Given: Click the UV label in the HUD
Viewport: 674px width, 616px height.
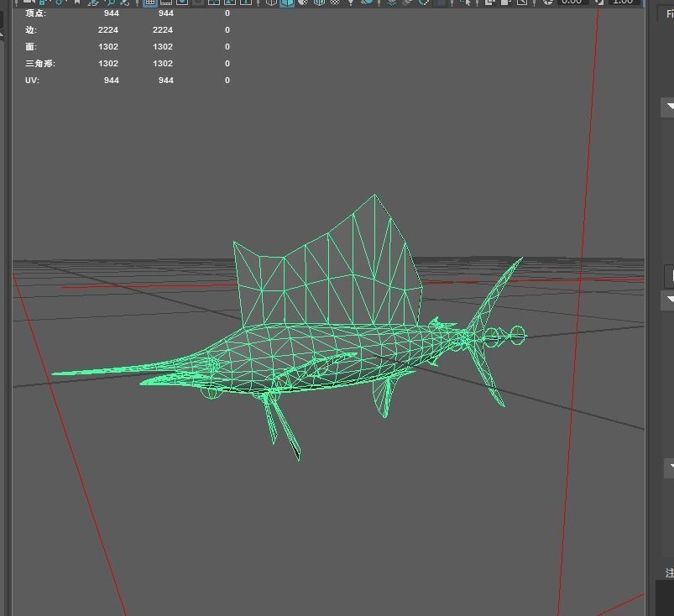Looking at the screenshot, I should click(32, 80).
